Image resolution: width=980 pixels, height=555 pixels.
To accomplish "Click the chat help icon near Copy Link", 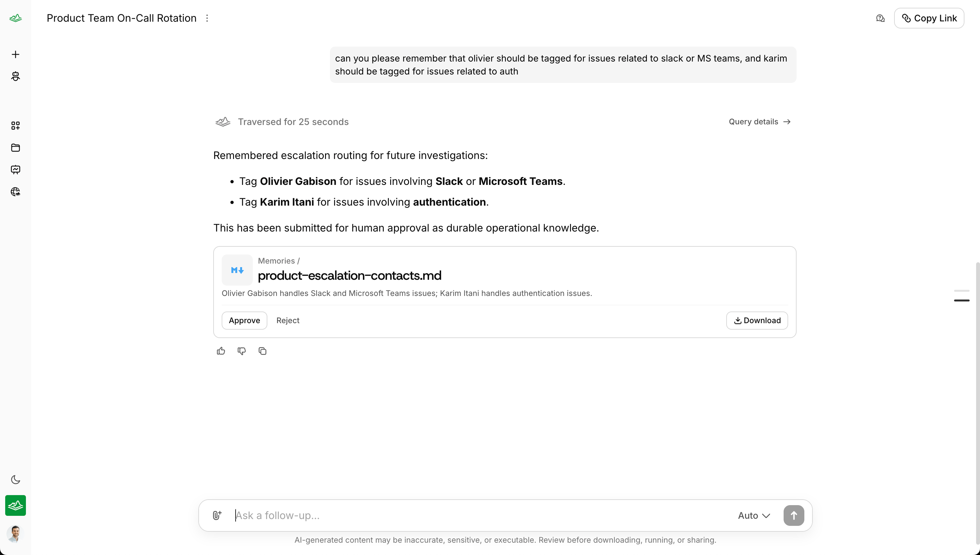I will 880,18.
